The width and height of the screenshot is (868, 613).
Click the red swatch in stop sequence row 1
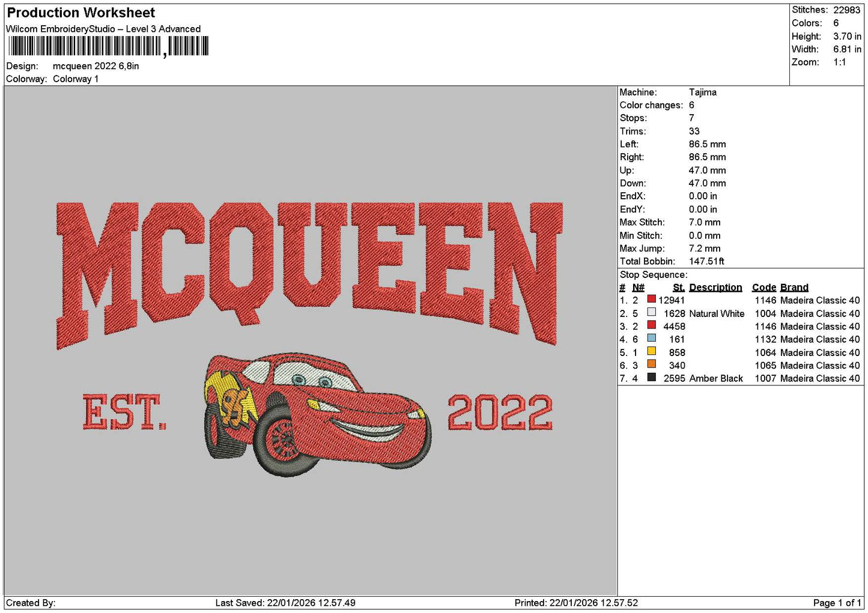click(651, 299)
